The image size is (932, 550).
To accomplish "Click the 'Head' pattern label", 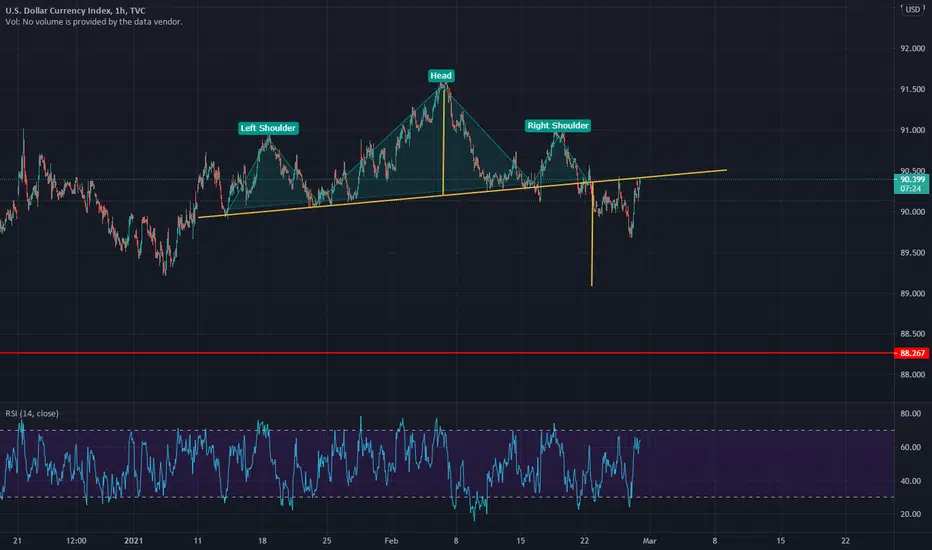I will click(x=441, y=76).
